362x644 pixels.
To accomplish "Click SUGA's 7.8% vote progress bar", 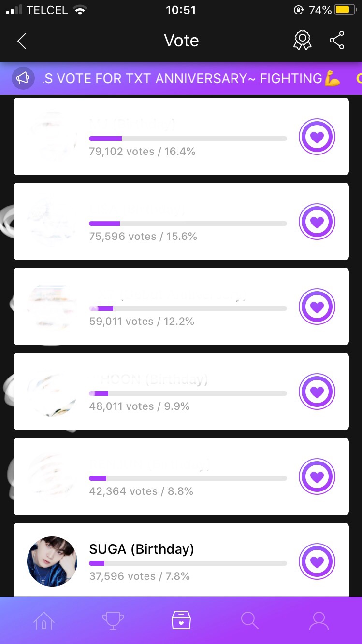I will 188,563.
